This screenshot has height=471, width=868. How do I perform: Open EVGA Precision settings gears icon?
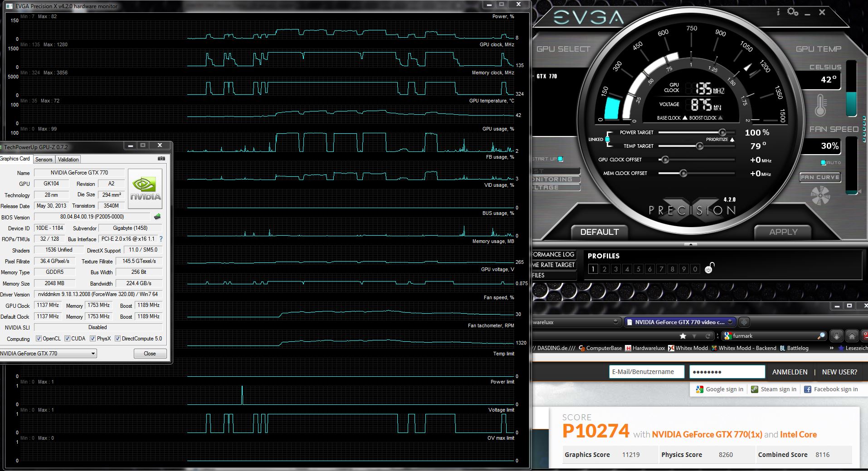pyautogui.click(x=793, y=12)
